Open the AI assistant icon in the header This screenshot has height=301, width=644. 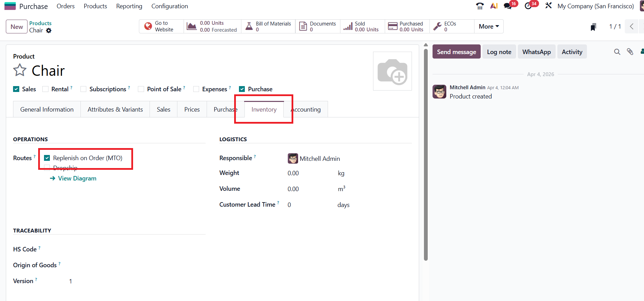494,6
